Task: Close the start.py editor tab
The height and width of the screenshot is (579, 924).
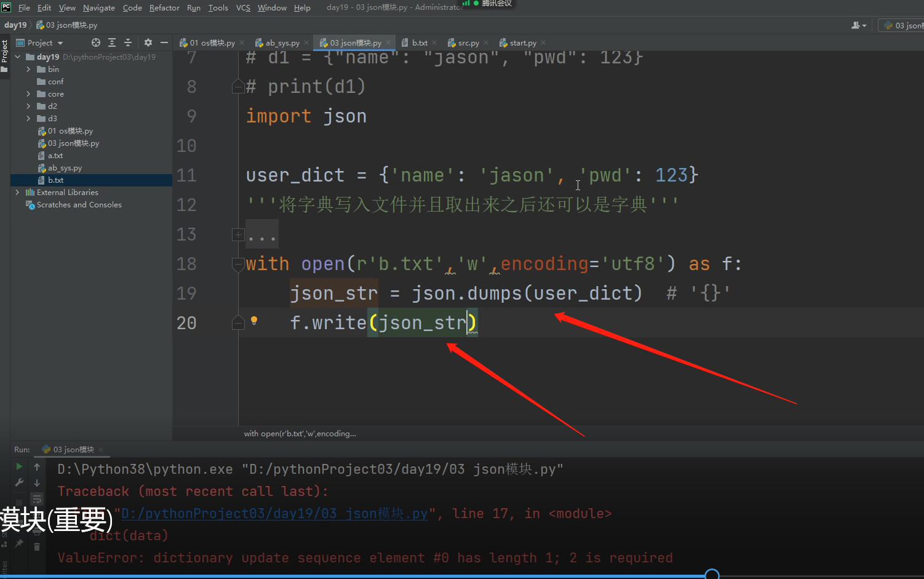Action: point(543,43)
